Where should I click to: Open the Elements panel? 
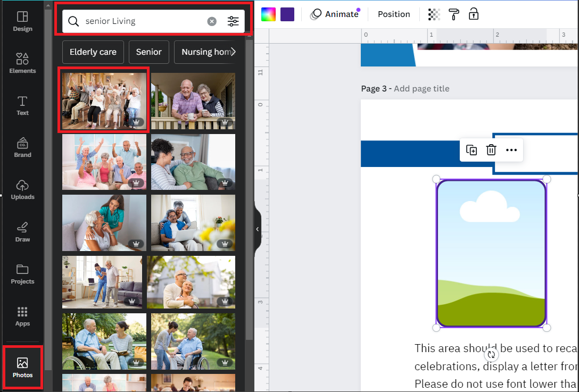click(22, 63)
